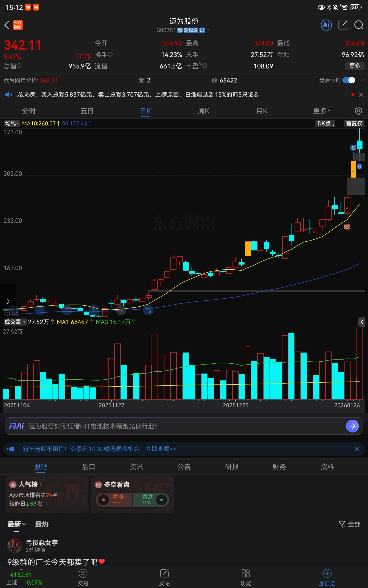Viewport: 368px width, 588px height.
Task: Tap the 龙虎榜 speaker announcement icon
Action: tap(9, 95)
